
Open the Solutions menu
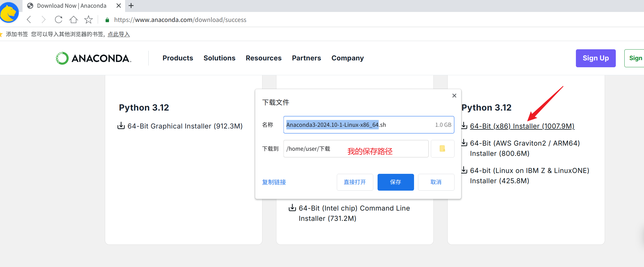tap(219, 58)
